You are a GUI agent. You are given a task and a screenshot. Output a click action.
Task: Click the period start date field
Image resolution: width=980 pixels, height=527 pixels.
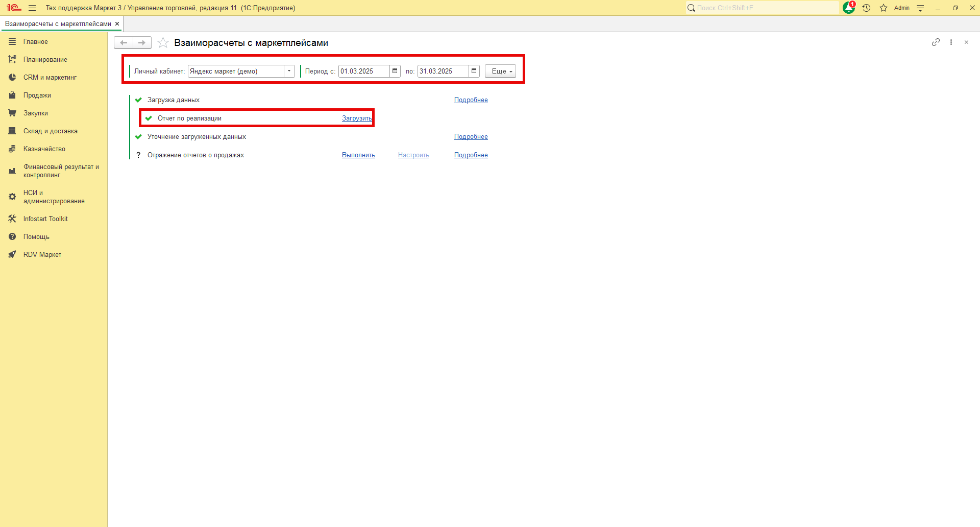(364, 71)
